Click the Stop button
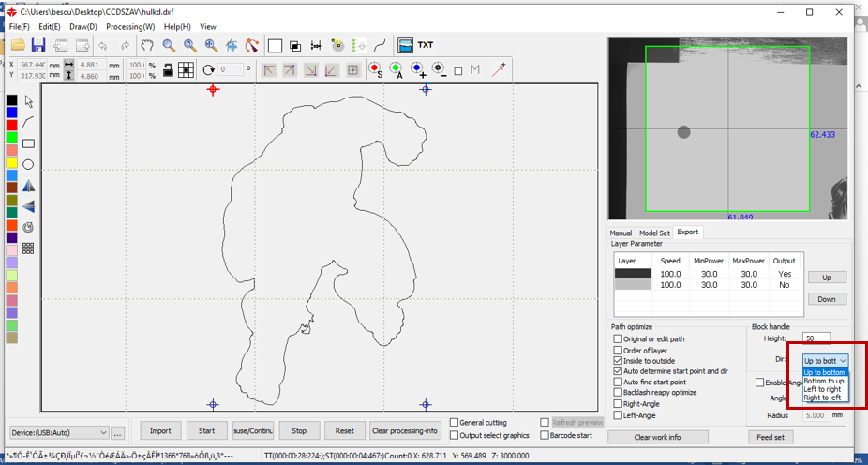The image size is (868, 465). 299,430
